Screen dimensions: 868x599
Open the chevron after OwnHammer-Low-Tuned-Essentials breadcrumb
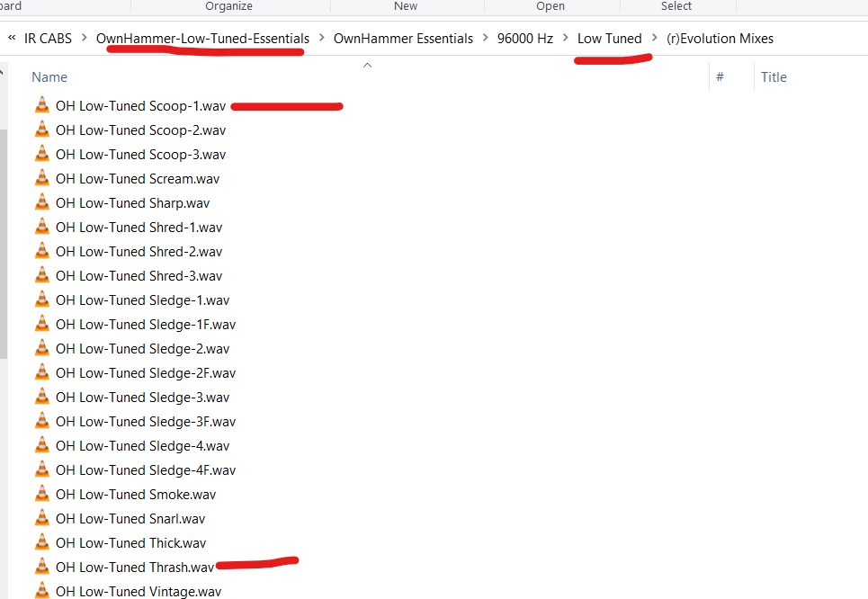coord(322,38)
